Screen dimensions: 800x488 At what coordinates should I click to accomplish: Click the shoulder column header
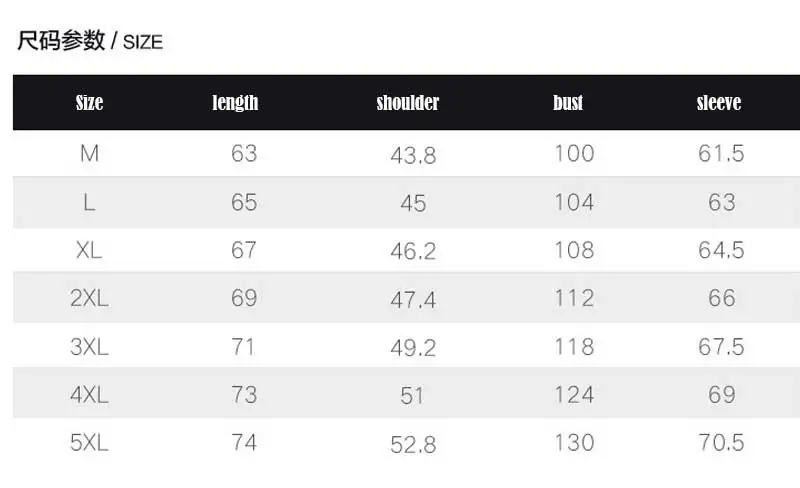point(408,103)
